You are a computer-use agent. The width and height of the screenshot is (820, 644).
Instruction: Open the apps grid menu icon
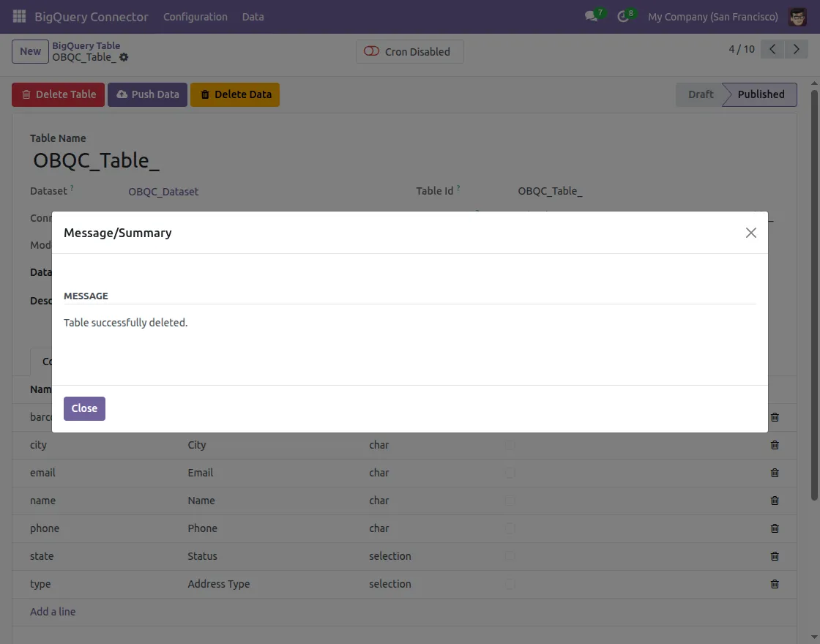[19, 16]
